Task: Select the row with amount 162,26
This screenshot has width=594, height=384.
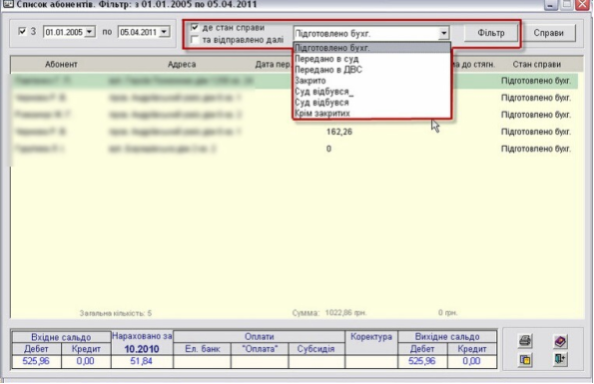Action: (294, 132)
